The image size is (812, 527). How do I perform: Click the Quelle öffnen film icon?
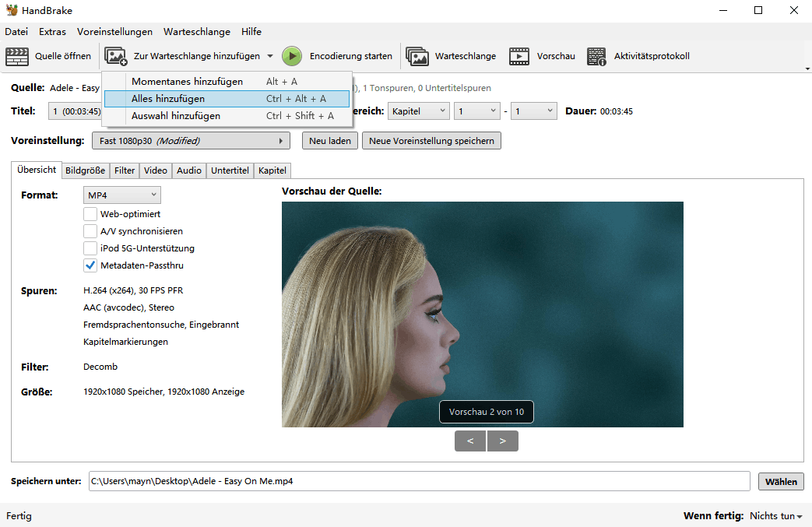[x=17, y=56]
